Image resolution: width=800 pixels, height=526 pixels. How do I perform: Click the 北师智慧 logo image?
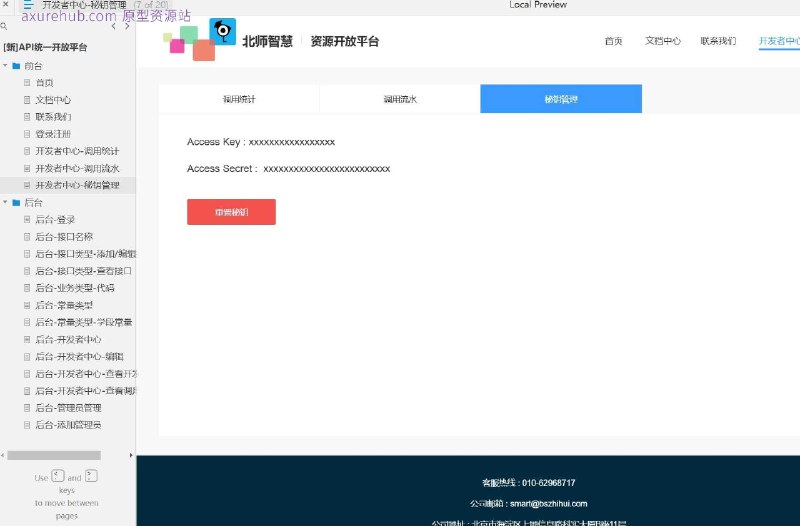coord(199,39)
